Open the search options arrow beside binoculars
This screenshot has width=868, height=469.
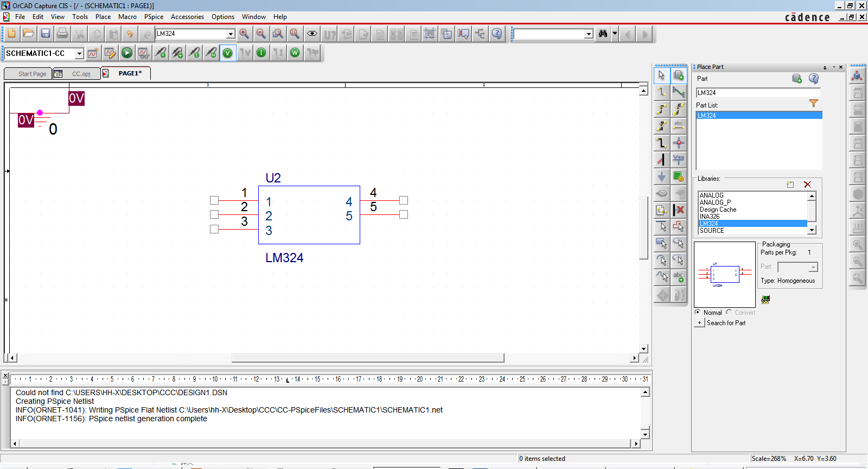(615, 34)
